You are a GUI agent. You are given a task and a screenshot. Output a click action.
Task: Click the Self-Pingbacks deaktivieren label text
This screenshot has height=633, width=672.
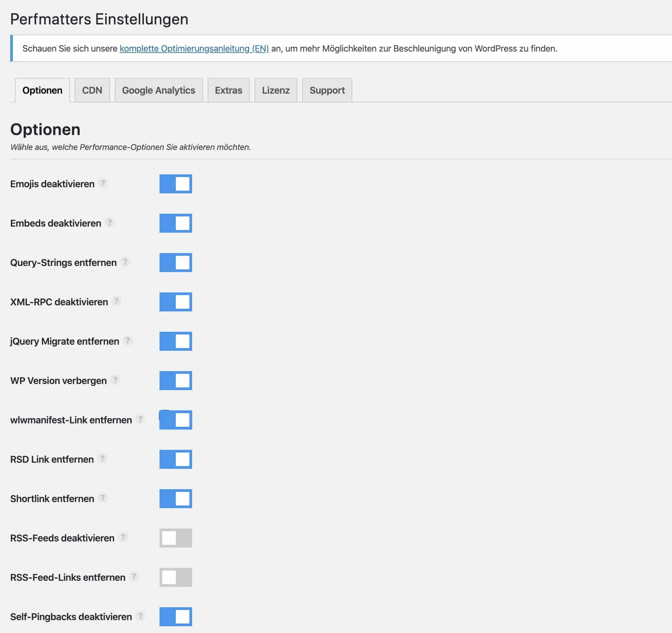coord(71,617)
